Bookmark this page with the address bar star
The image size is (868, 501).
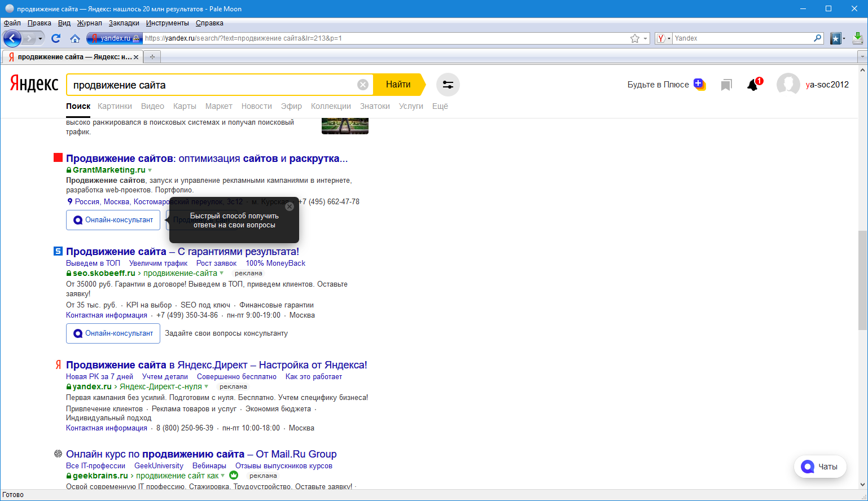tap(635, 38)
